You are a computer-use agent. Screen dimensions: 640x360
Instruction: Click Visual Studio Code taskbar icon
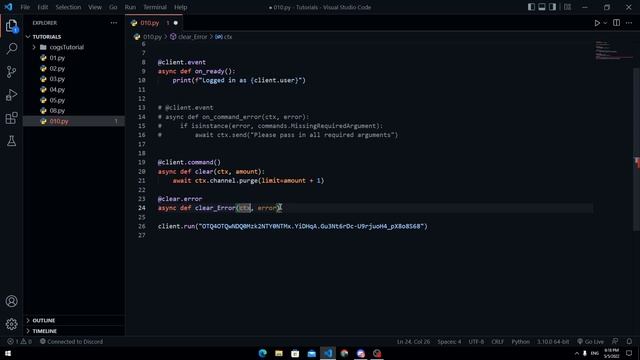(x=328, y=353)
